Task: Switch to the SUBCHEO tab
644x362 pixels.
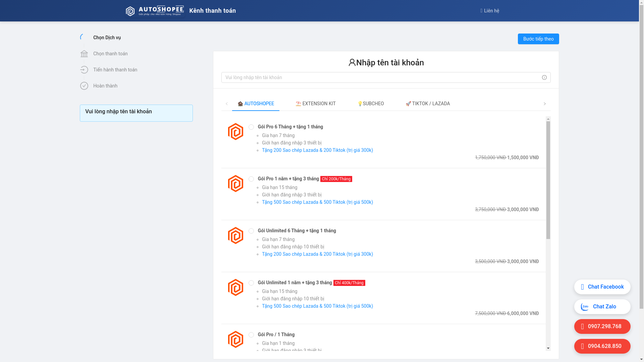Action: coord(370,104)
